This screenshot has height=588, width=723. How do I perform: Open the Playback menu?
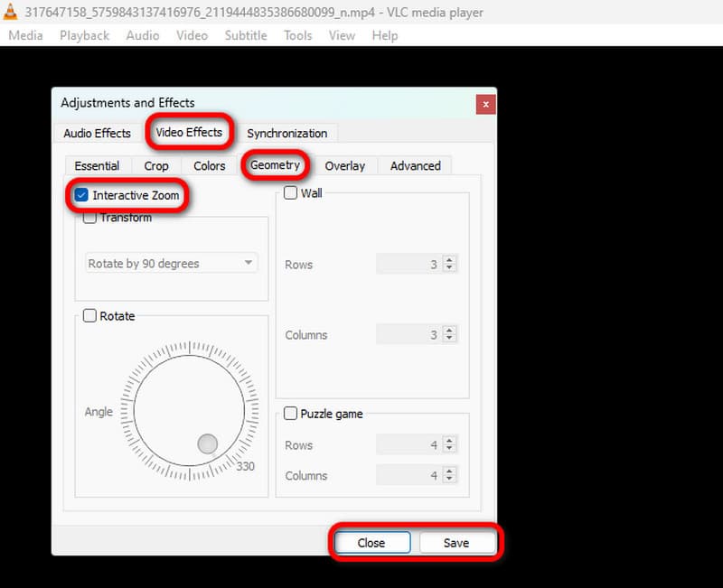coord(84,35)
